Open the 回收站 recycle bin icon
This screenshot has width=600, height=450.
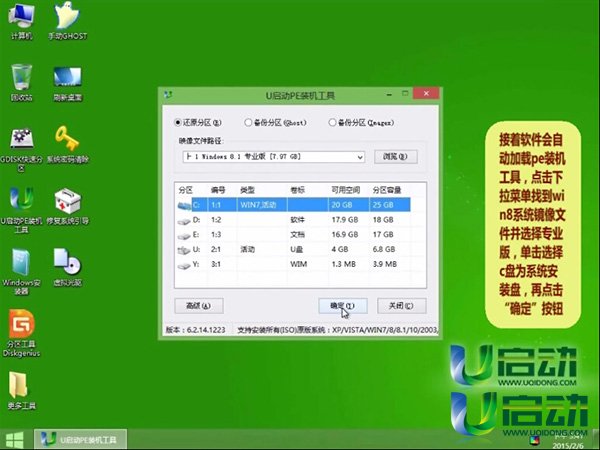(21, 82)
